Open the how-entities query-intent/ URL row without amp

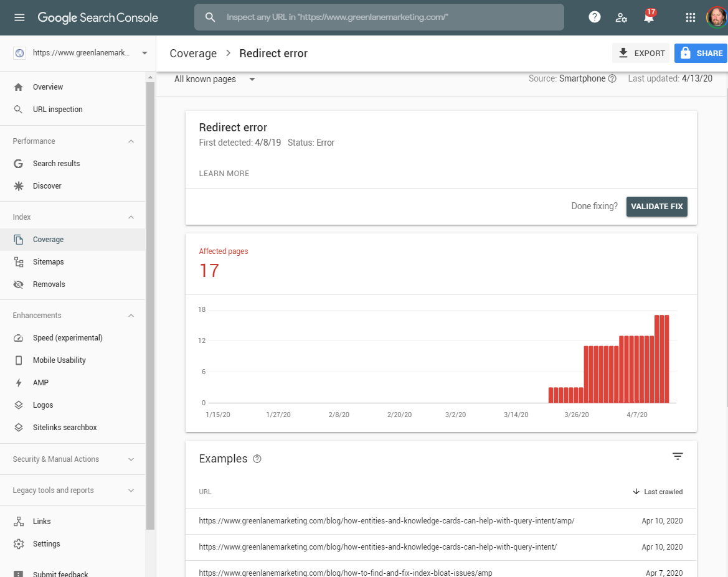[x=441, y=547]
